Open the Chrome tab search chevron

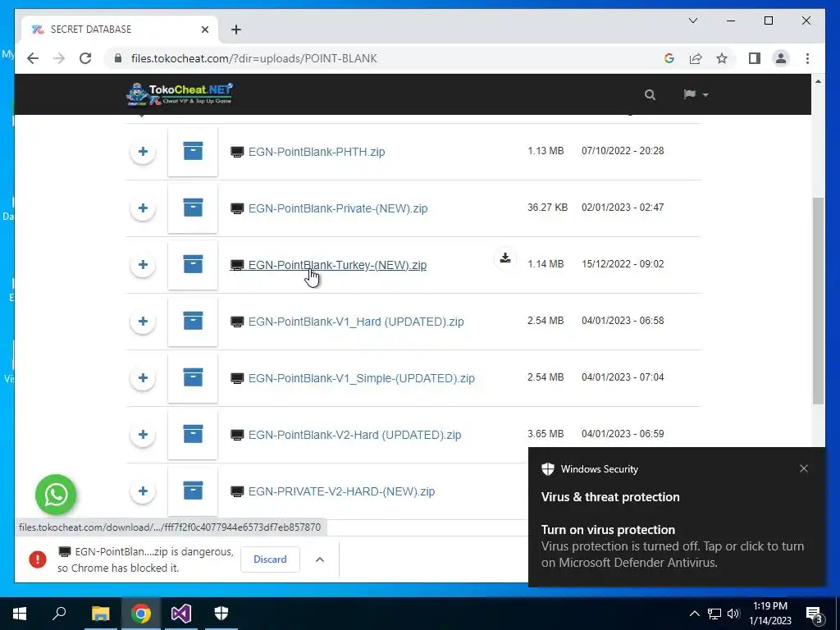[x=692, y=21]
